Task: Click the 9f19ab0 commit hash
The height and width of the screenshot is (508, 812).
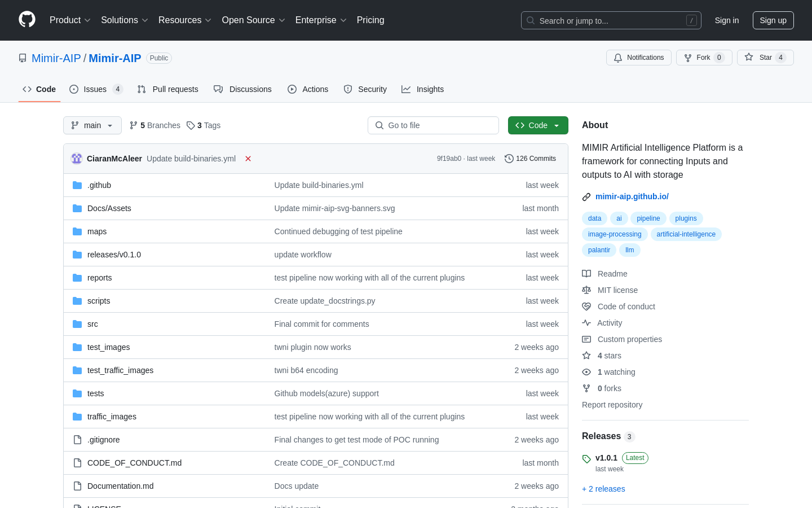Action: coord(449,159)
